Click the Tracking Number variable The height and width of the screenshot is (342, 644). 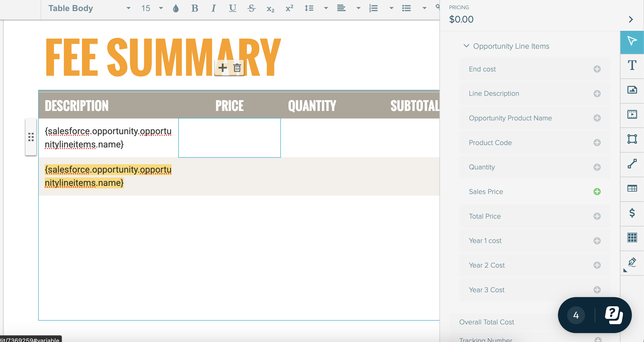coord(486,340)
